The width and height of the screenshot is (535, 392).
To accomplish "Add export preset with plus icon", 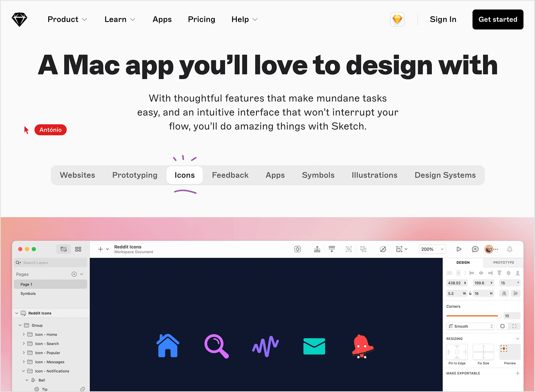I will click(x=518, y=373).
